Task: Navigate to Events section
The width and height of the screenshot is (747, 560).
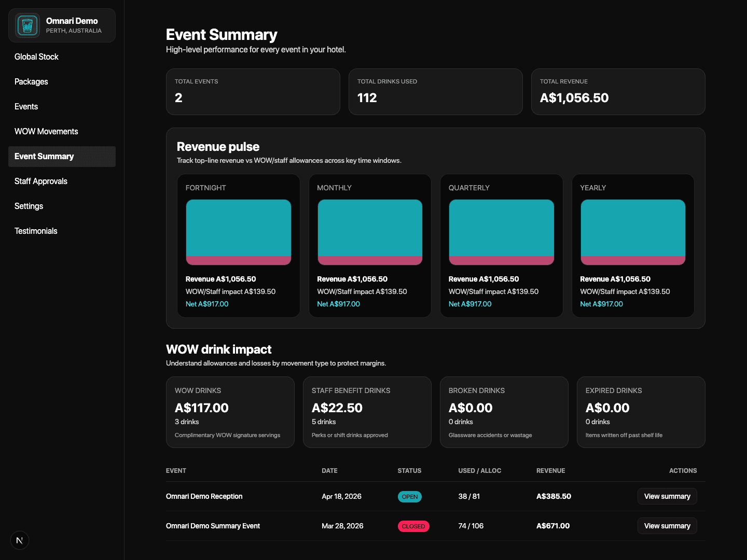Action: (26, 107)
